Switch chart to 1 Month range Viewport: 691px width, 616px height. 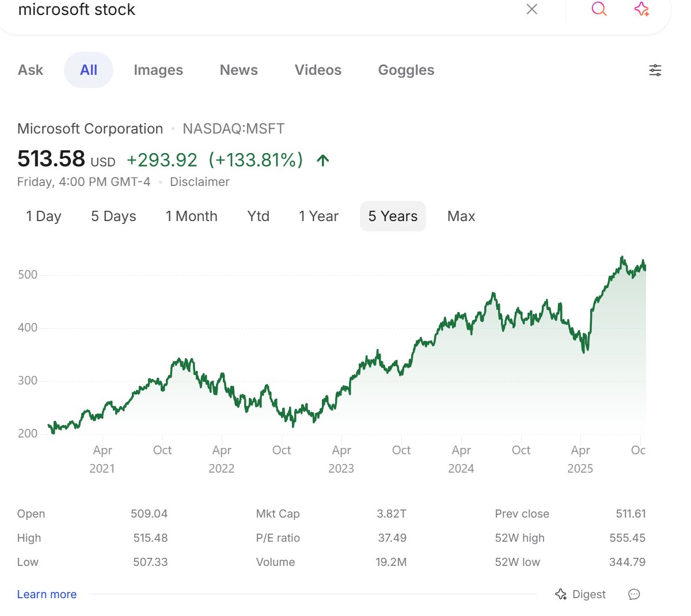pyautogui.click(x=192, y=216)
